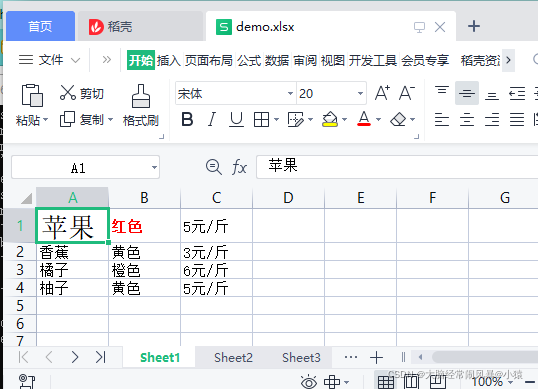
Task: Apply yellow fill color bucket
Action: 330,119
